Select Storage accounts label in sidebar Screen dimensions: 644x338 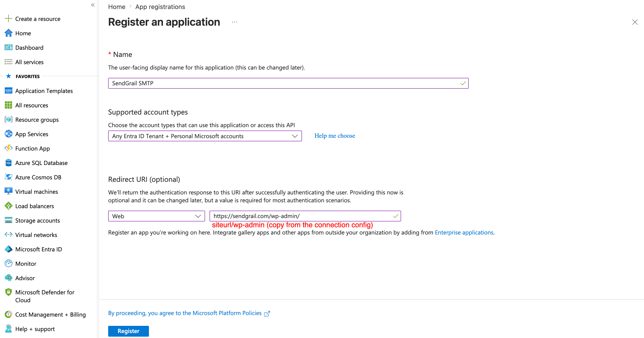pos(37,221)
